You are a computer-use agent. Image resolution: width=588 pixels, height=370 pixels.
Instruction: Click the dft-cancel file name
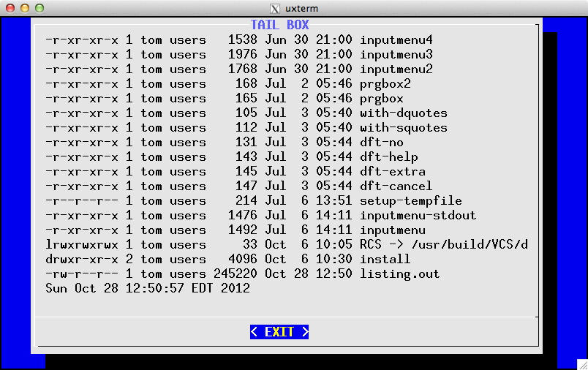[396, 186]
